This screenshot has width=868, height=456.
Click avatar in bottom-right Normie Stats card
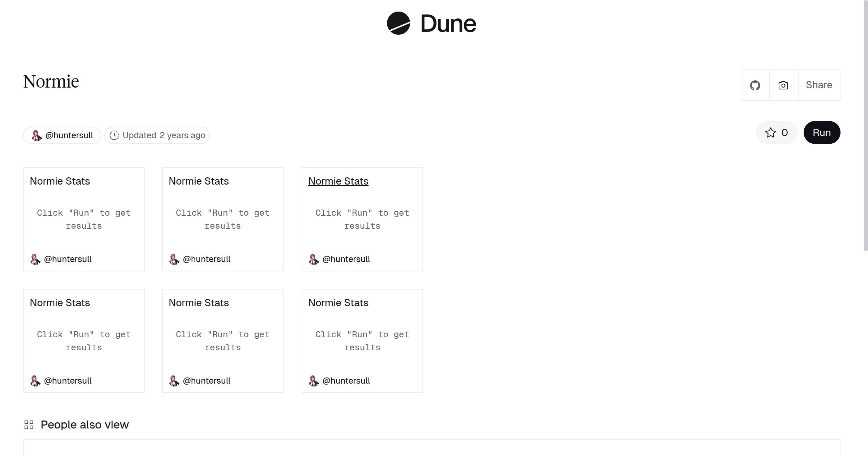[314, 381]
